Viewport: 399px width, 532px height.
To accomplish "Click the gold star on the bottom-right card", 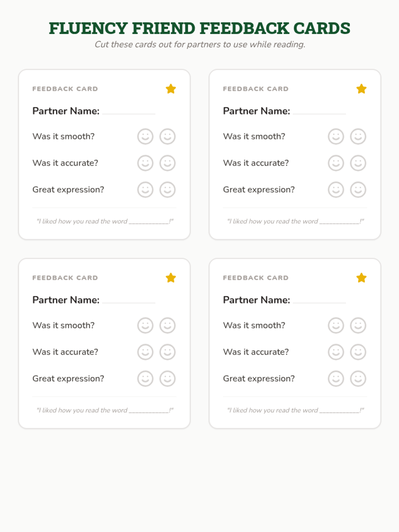I will (x=361, y=278).
